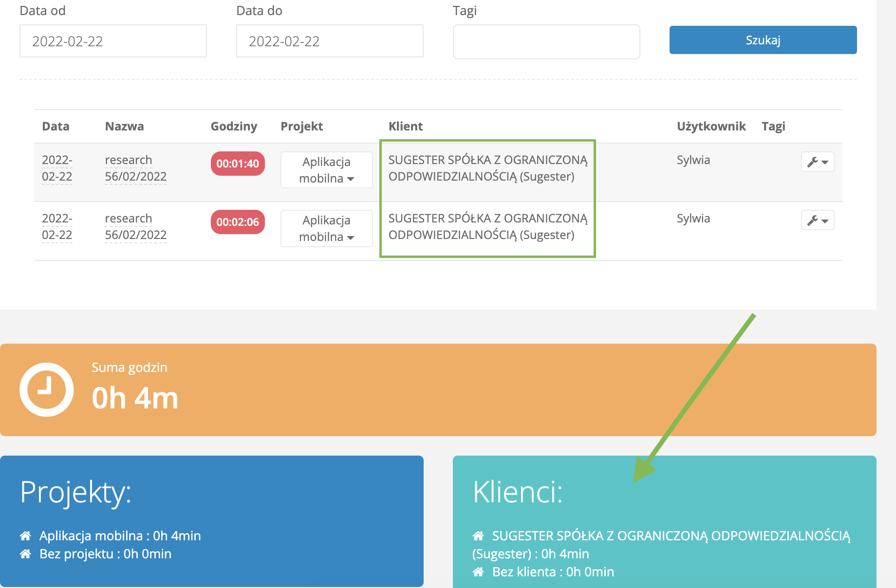Expand Aplikacja mobilna project dropdown for 00:02:06 entry

pyautogui.click(x=327, y=228)
